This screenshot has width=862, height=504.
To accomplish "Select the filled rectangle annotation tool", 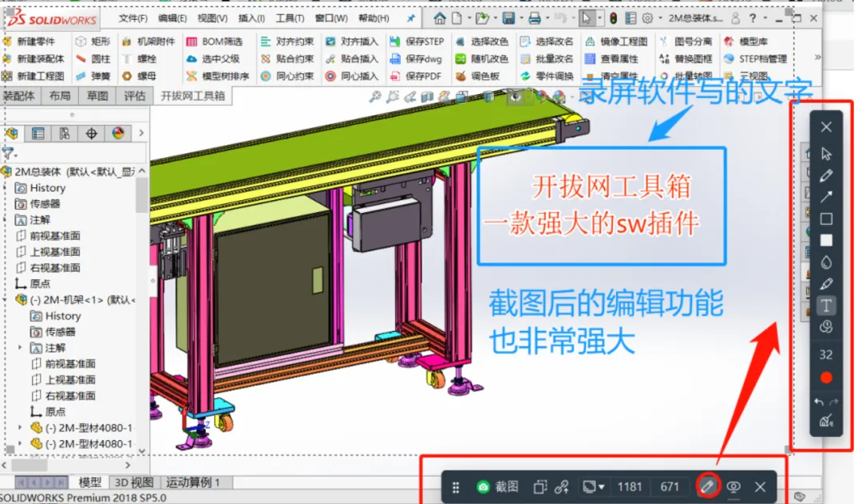I will 826,241.
